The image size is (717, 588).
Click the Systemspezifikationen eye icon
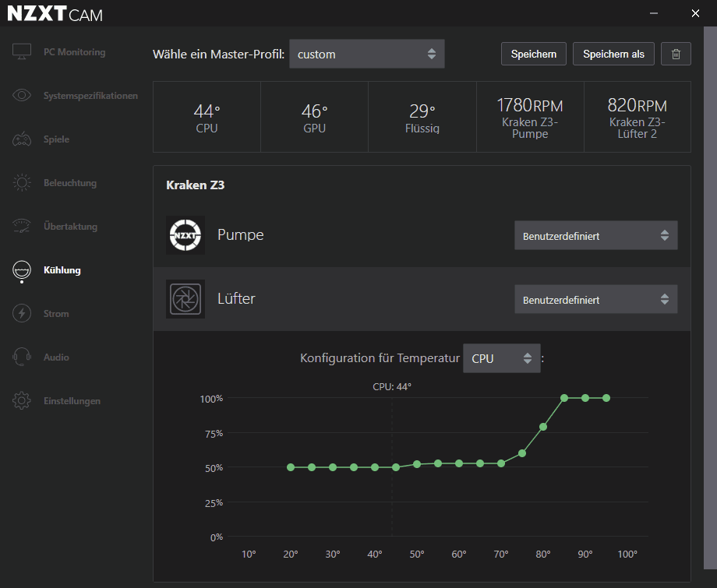tap(22, 95)
